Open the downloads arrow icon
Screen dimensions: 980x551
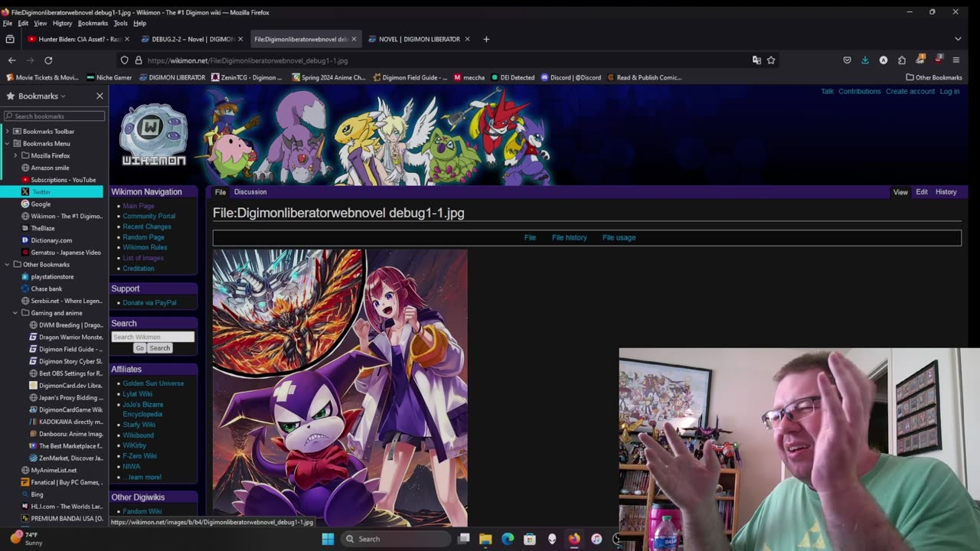click(x=865, y=60)
